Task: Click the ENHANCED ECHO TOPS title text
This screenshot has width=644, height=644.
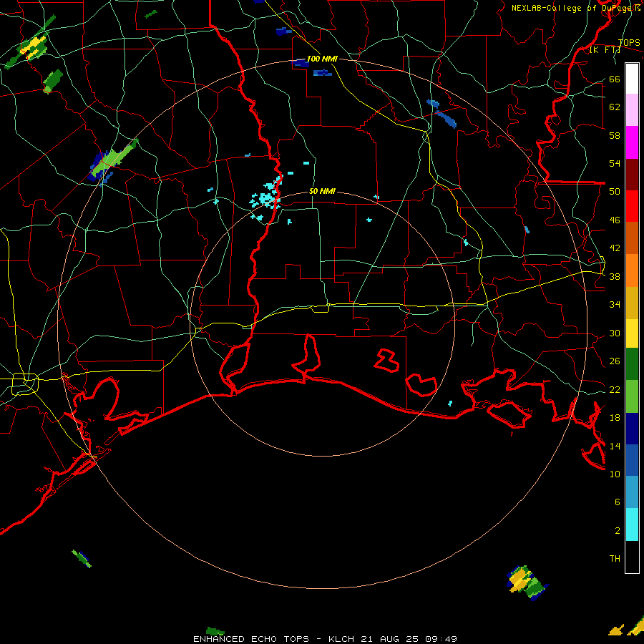Action: (251, 639)
